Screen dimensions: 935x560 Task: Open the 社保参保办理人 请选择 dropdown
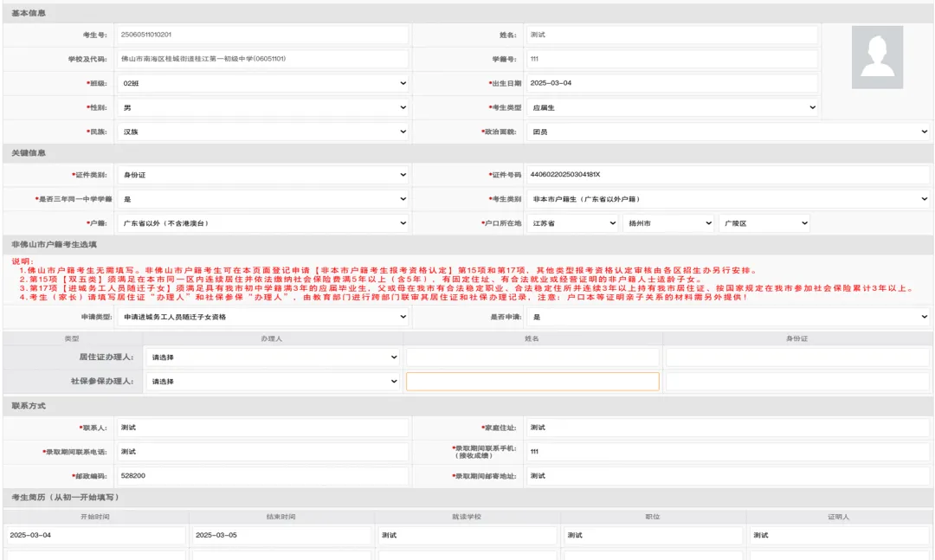(273, 381)
